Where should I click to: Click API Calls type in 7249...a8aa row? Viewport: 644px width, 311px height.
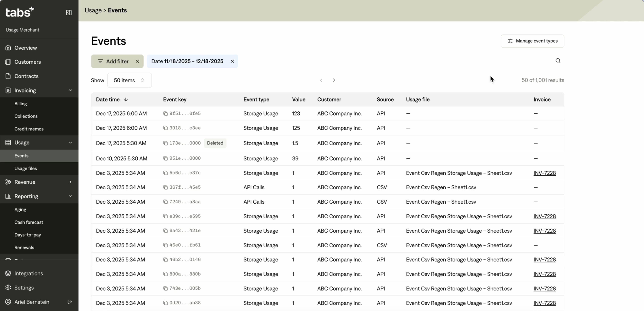[254, 202]
